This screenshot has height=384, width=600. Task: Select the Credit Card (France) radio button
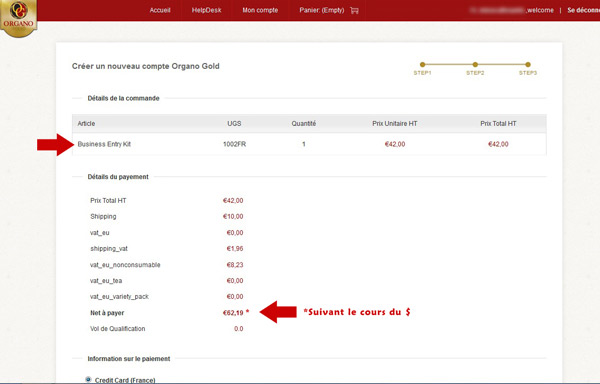click(88, 379)
